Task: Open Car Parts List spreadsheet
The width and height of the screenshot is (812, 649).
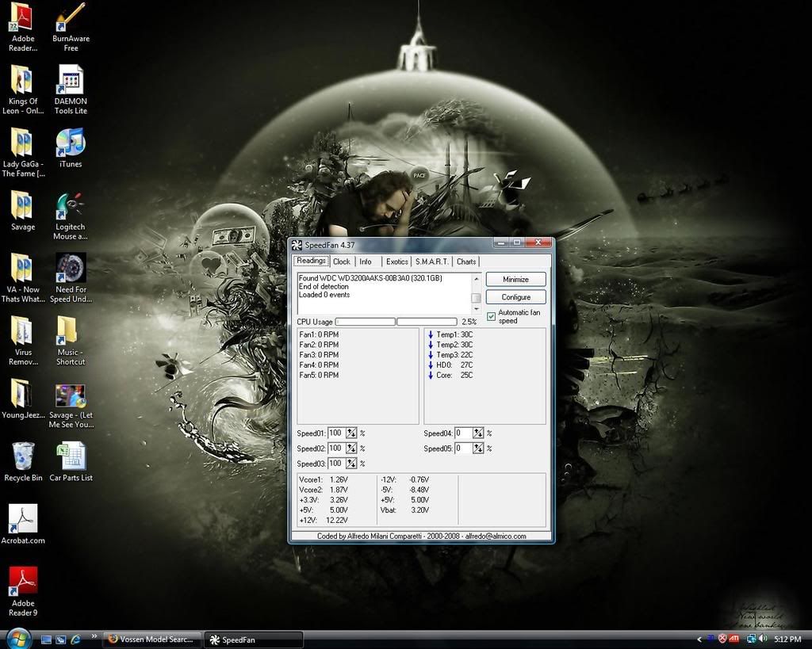Action: click(x=71, y=462)
